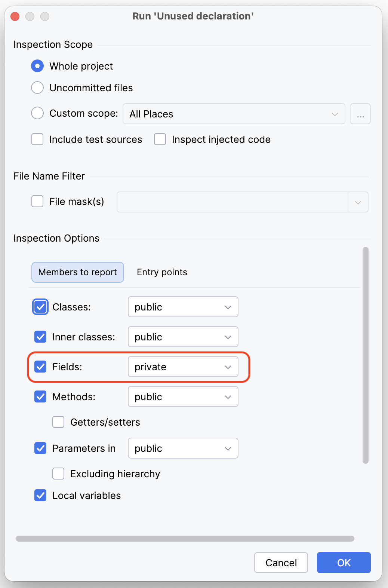Image resolution: width=388 pixels, height=588 pixels.
Task: Select the Uncommitted files radio button
Action: coord(37,88)
